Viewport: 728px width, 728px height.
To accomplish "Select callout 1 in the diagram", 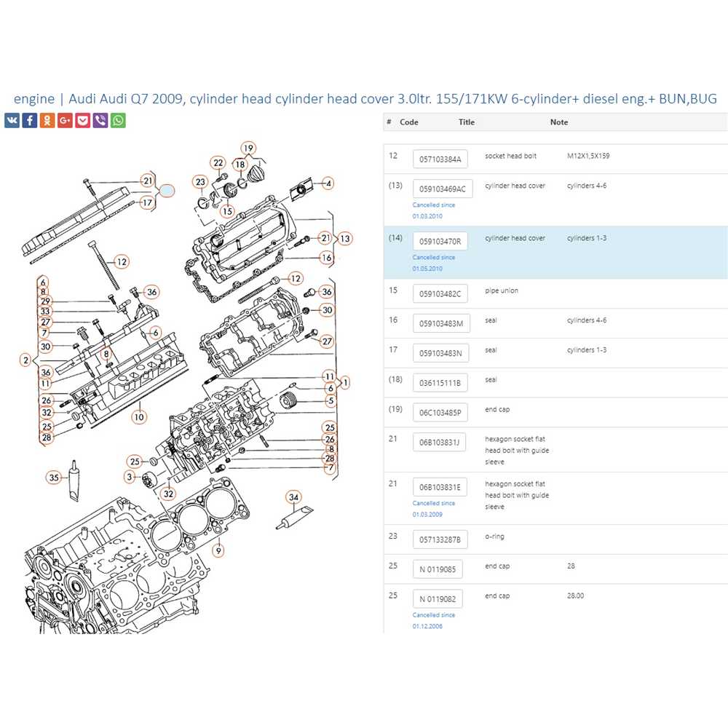I will click(x=344, y=383).
